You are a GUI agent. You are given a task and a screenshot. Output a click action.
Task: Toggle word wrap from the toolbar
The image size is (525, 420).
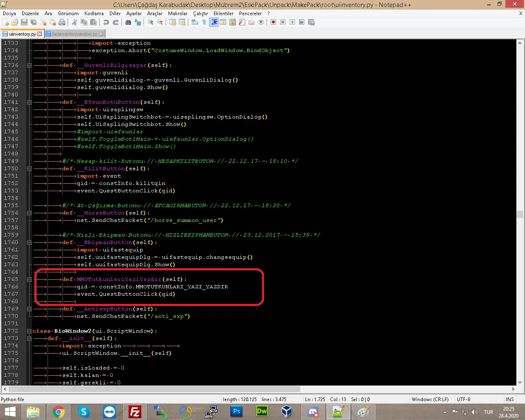click(195, 22)
